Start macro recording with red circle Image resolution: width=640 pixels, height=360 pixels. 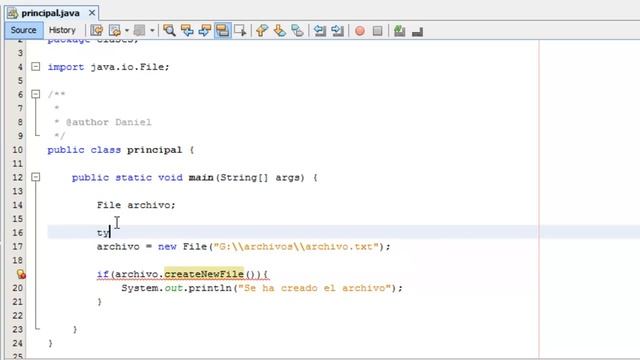[x=360, y=31]
